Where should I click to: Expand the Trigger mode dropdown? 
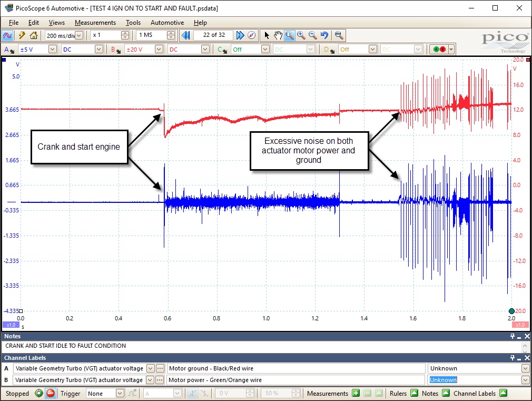tap(120, 393)
